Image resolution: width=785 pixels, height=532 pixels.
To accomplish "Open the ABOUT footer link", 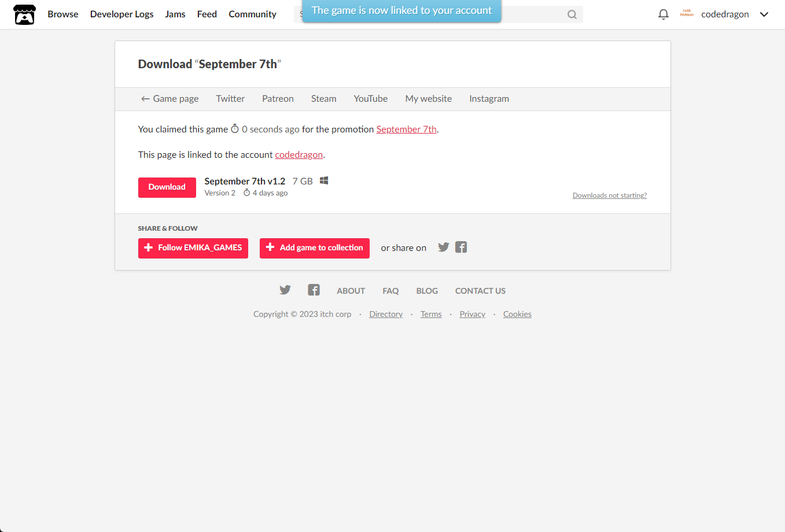I will (x=351, y=291).
